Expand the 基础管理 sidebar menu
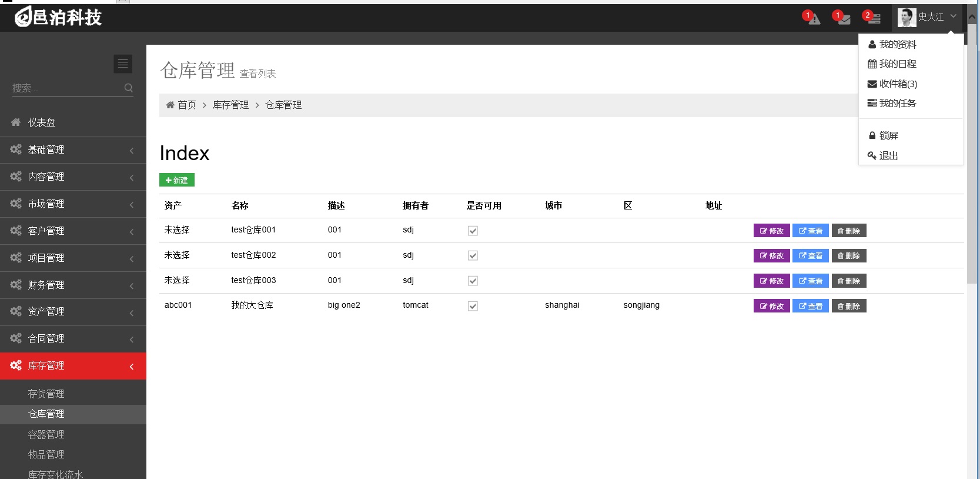The height and width of the screenshot is (479, 980). point(73,150)
